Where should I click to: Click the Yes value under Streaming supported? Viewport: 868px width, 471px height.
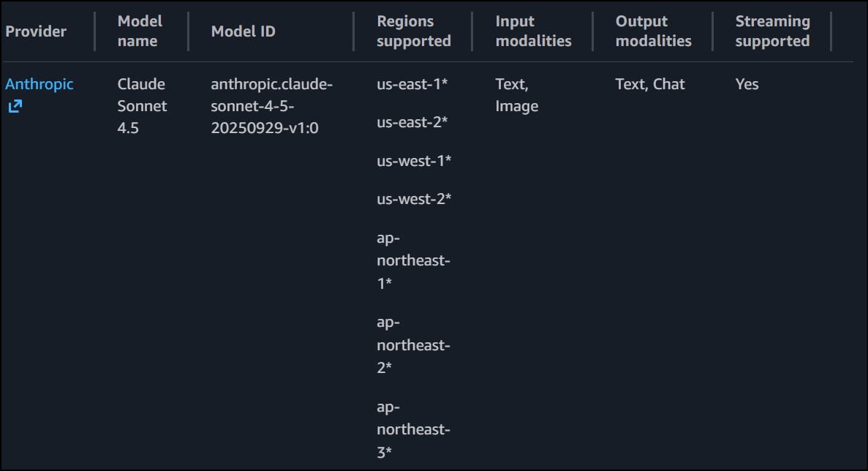[747, 84]
